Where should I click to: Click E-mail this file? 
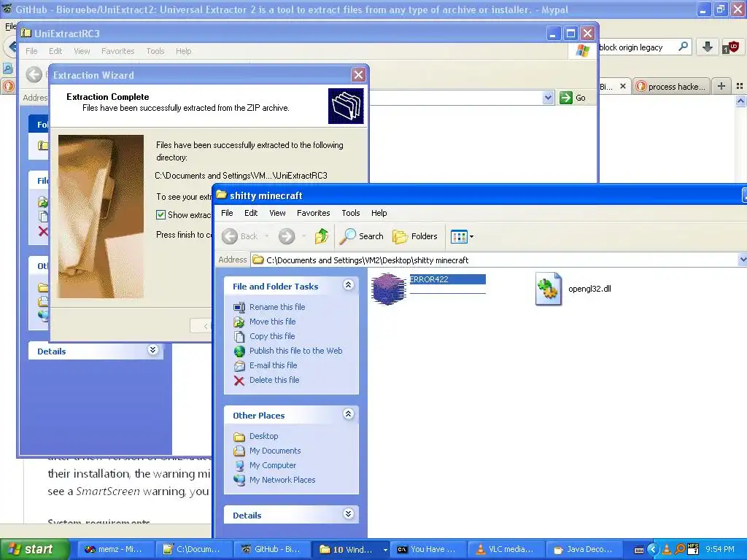coord(273,365)
